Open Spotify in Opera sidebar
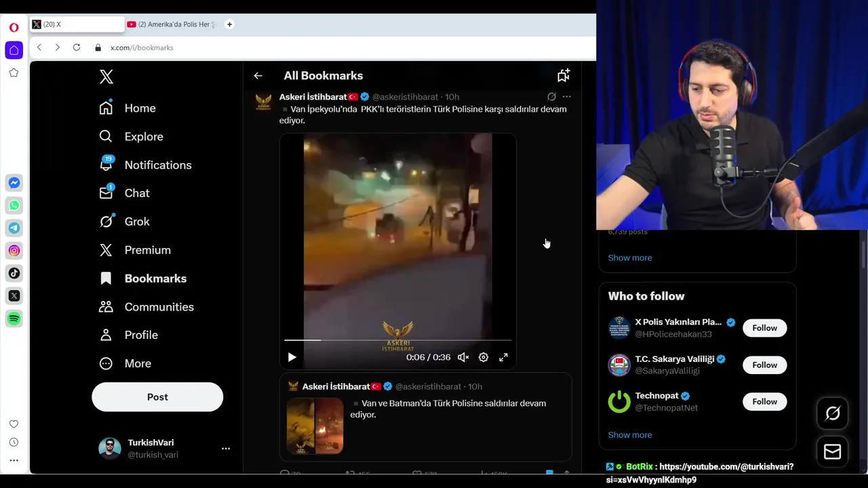The height and width of the screenshot is (488, 868). coord(14,319)
